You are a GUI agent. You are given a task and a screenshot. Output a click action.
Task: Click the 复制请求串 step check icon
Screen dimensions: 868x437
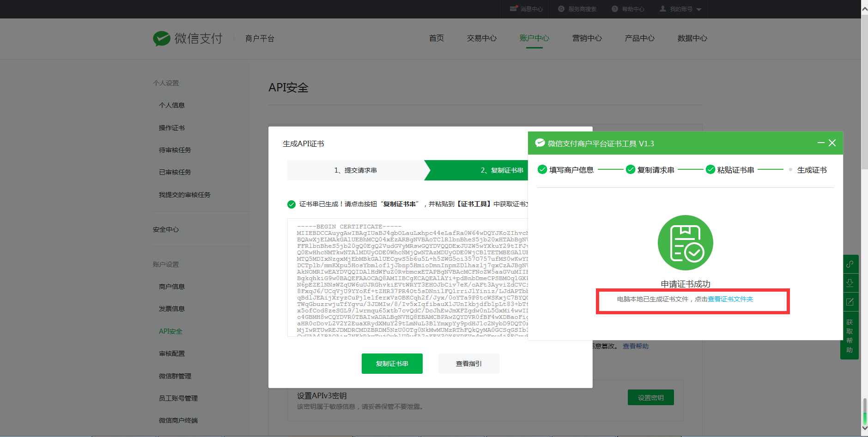pos(631,169)
